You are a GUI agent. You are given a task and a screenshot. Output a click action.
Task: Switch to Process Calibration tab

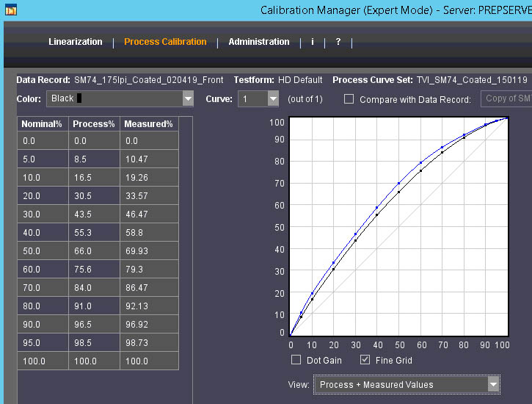(x=165, y=42)
